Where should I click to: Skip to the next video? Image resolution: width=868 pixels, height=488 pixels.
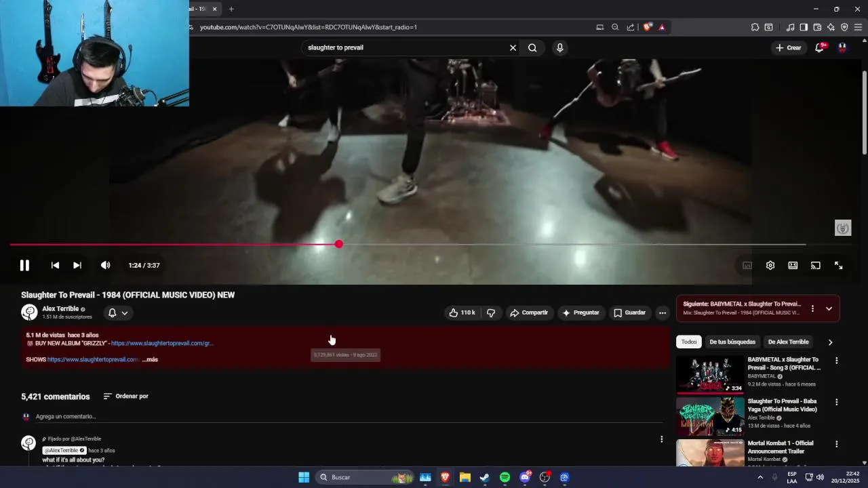77,266
